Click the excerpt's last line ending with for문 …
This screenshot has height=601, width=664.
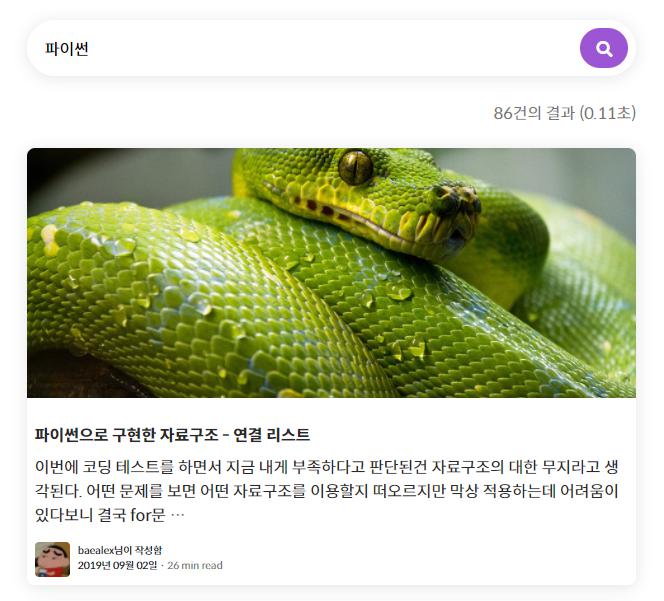click(110, 515)
